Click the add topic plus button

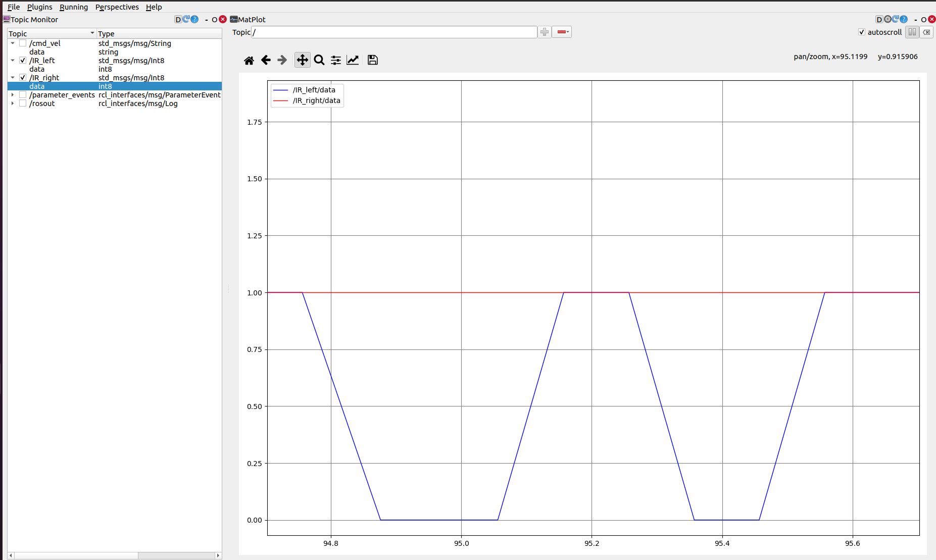545,32
